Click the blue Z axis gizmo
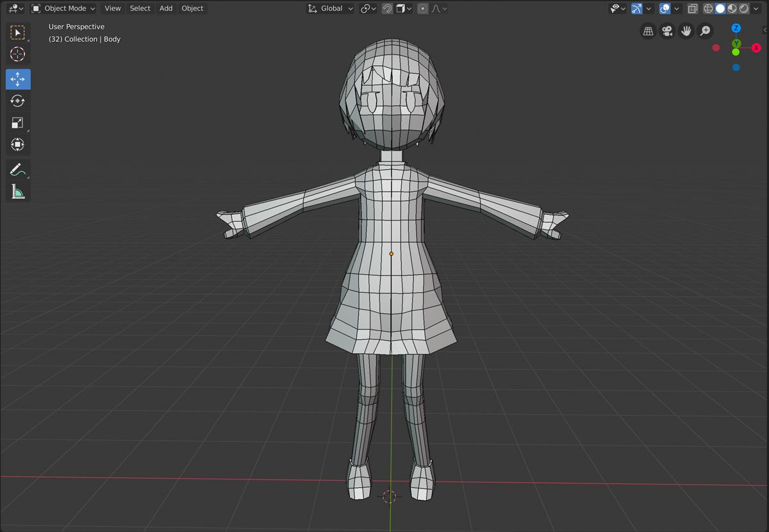This screenshot has height=532, width=769. pos(736,28)
